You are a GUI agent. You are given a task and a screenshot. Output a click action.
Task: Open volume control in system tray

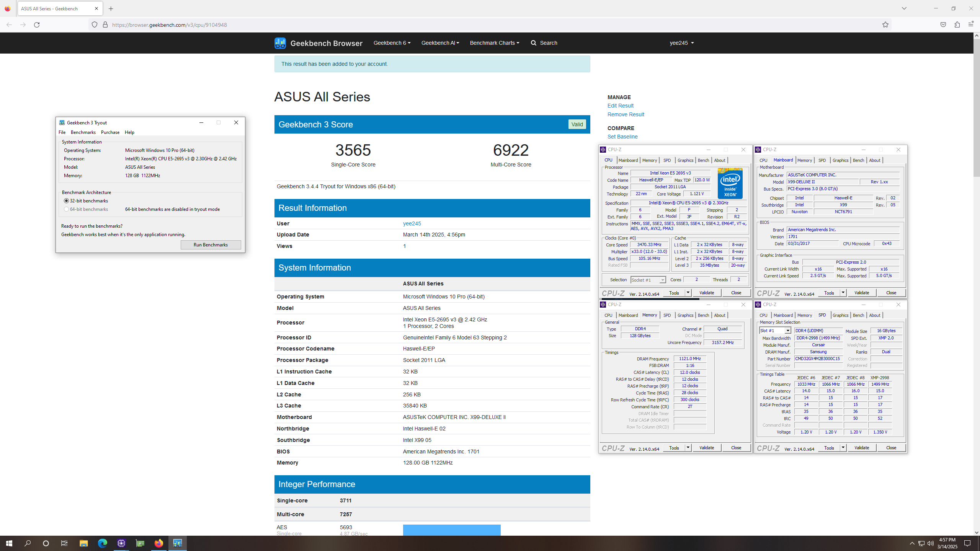point(931,543)
